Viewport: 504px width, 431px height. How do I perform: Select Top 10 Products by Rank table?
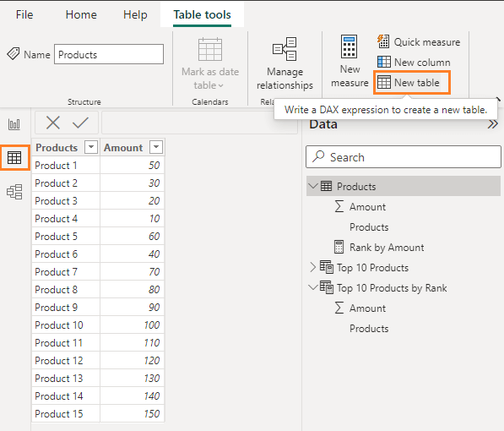coord(392,288)
